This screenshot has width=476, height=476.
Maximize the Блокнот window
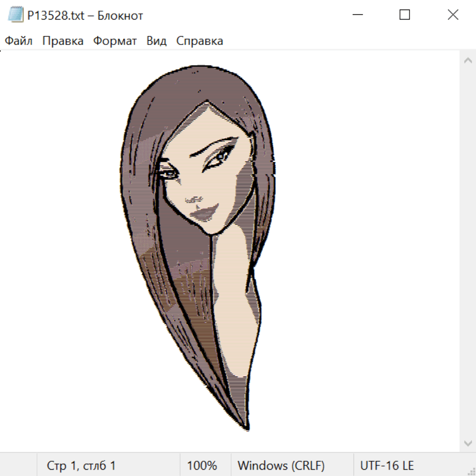point(405,15)
